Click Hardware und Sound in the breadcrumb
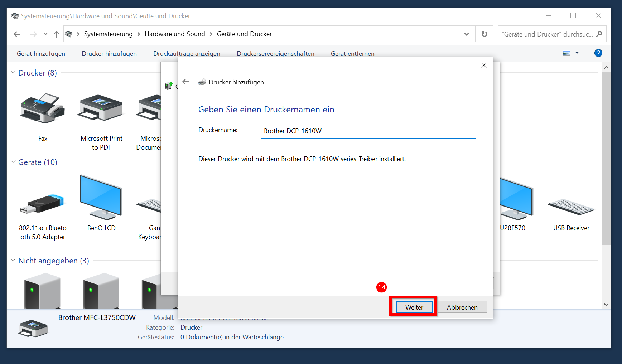This screenshot has height=364, width=622. [175, 34]
